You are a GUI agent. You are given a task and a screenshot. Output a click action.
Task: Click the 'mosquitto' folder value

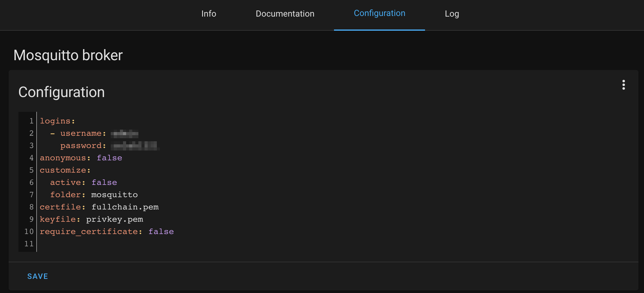coord(114,195)
